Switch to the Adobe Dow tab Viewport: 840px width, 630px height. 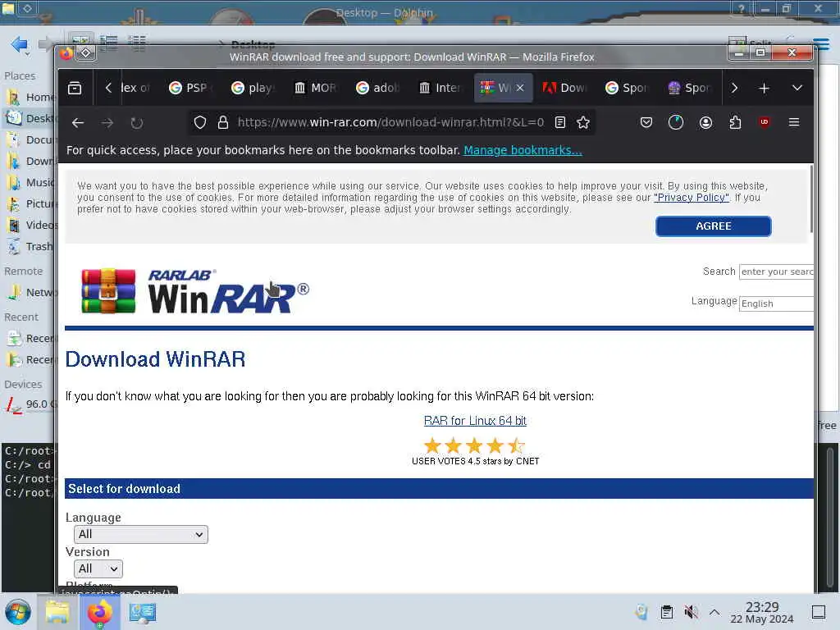tap(565, 88)
